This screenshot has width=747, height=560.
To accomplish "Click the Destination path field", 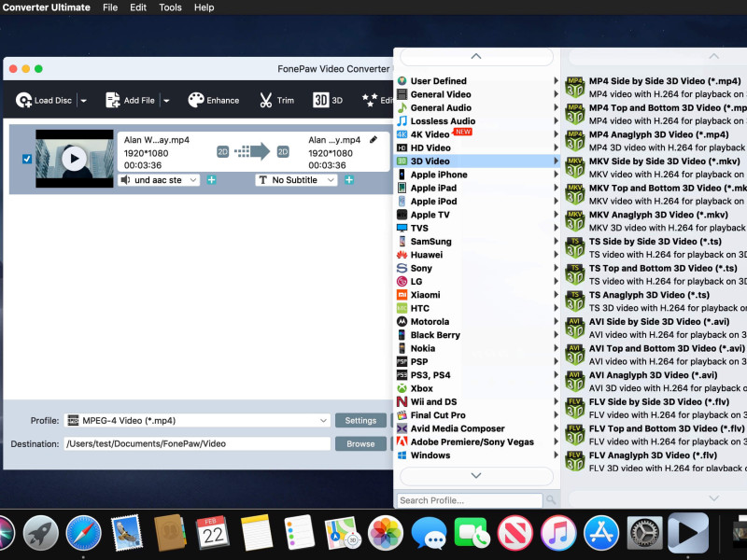I will 197,444.
